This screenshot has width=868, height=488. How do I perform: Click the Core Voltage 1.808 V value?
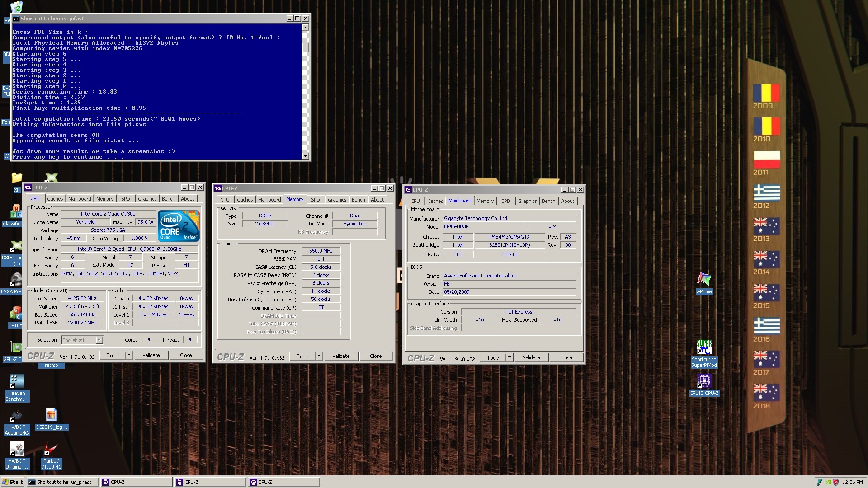click(x=139, y=238)
